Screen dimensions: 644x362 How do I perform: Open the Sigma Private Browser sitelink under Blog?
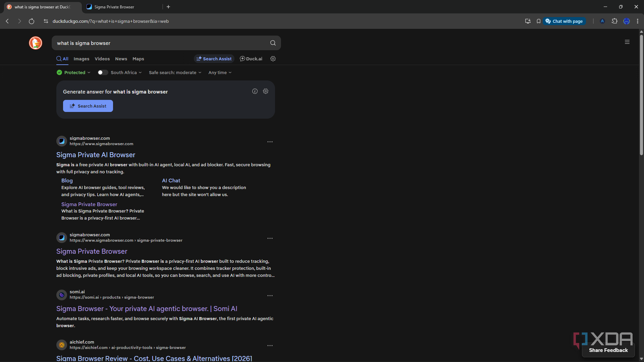point(89,204)
